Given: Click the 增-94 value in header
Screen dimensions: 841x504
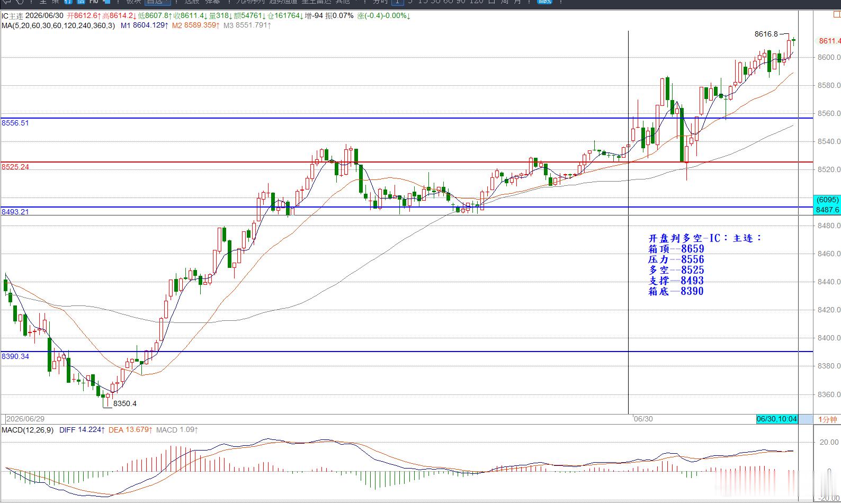Looking at the screenshot, I should pos(315,16).
